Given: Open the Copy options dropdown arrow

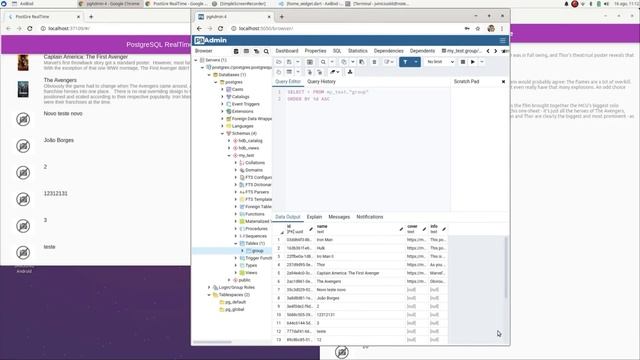Looking at the screenshot, I should click(x=353, y=62).
